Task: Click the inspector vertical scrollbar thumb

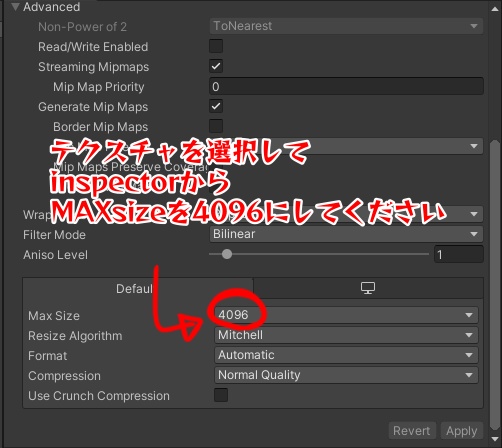Action: [x=495, y=286]
